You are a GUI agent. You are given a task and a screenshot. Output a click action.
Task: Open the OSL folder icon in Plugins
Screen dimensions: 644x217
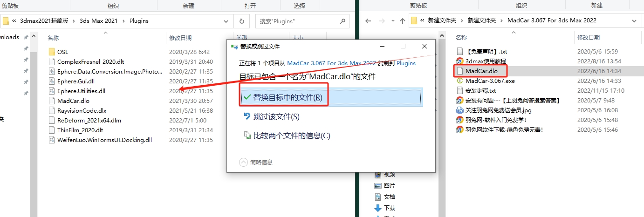52,52
